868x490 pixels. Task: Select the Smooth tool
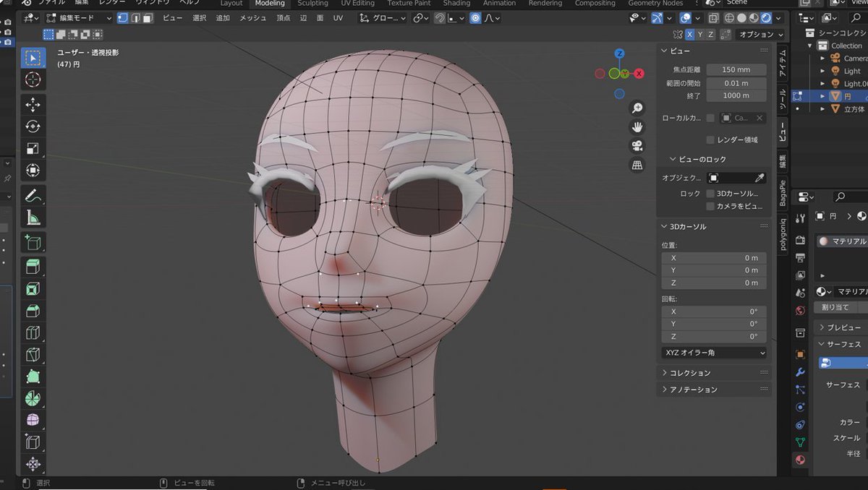click(33, 420)
